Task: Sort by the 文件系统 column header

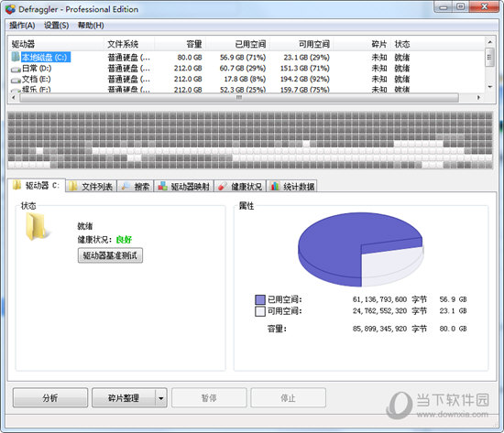Action: point(129,44)
